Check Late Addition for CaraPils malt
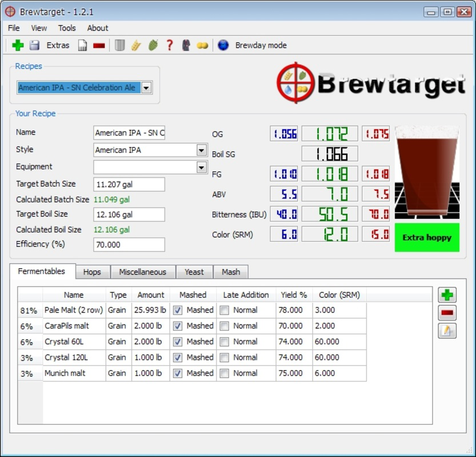Viewport: 476px width, 457px height. point(225,326)
